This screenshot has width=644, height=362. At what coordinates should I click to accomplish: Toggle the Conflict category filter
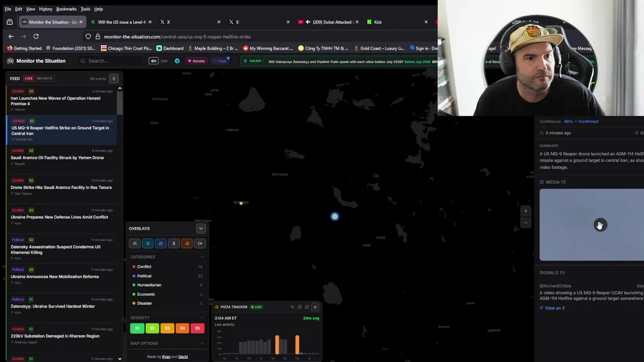(167, 266)
